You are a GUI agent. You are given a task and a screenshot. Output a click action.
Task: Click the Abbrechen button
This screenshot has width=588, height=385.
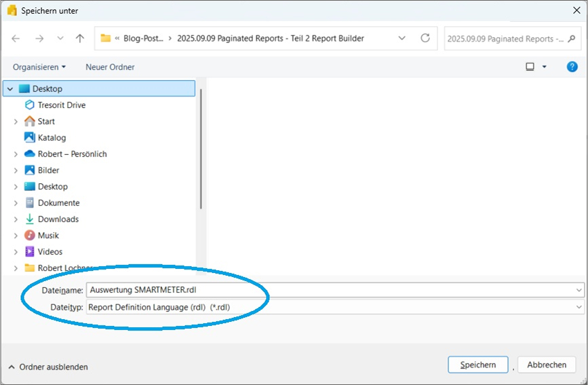coord(547,365)
